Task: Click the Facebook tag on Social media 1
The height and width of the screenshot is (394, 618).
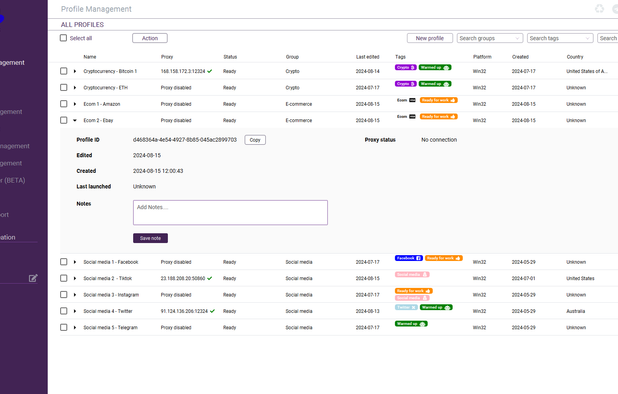Action: tap(409, 258)
